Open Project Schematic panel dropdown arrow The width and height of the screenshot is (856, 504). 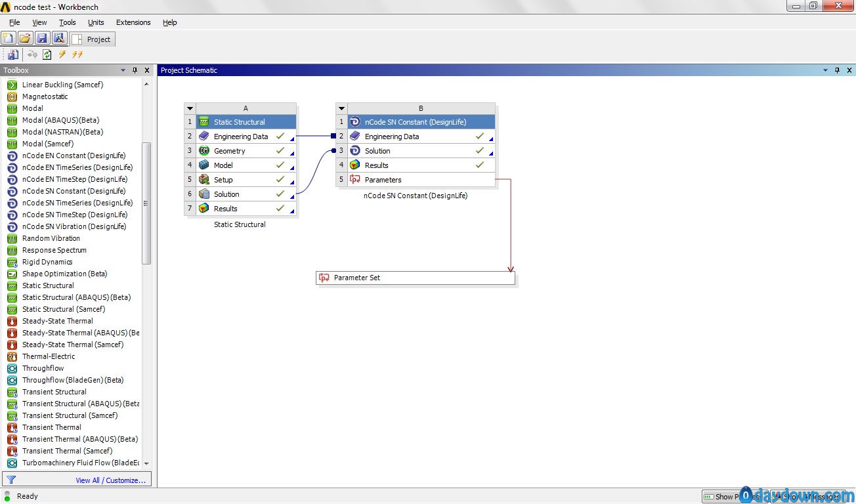point(825,70)
